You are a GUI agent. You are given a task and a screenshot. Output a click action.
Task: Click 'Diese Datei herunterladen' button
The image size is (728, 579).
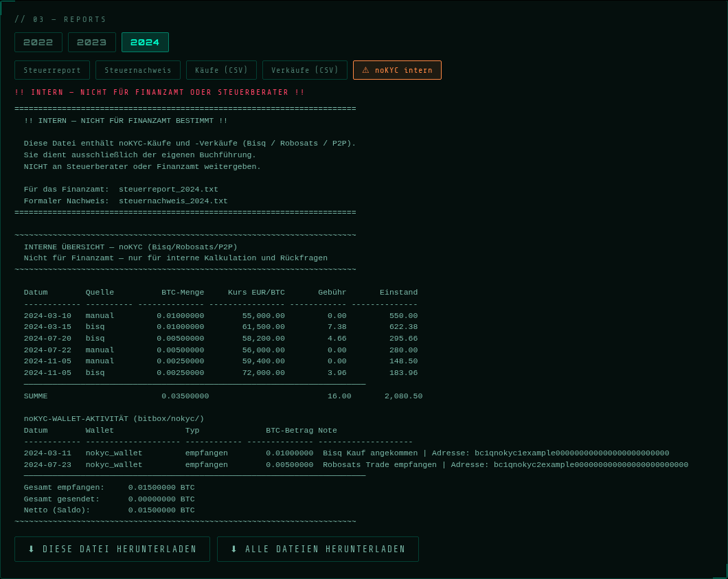pyautogui.click(x=112, y=549)
